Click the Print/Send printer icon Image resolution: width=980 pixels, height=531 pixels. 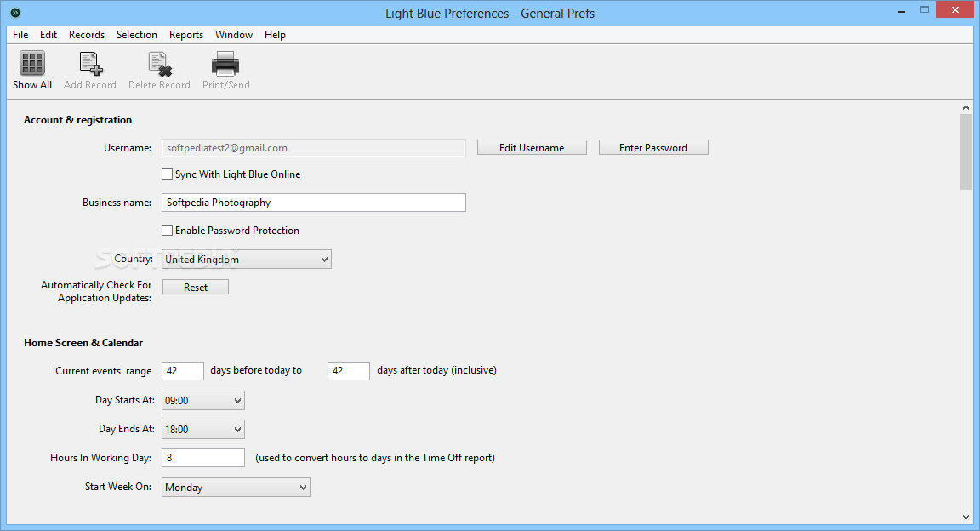(x=225, y=64)
